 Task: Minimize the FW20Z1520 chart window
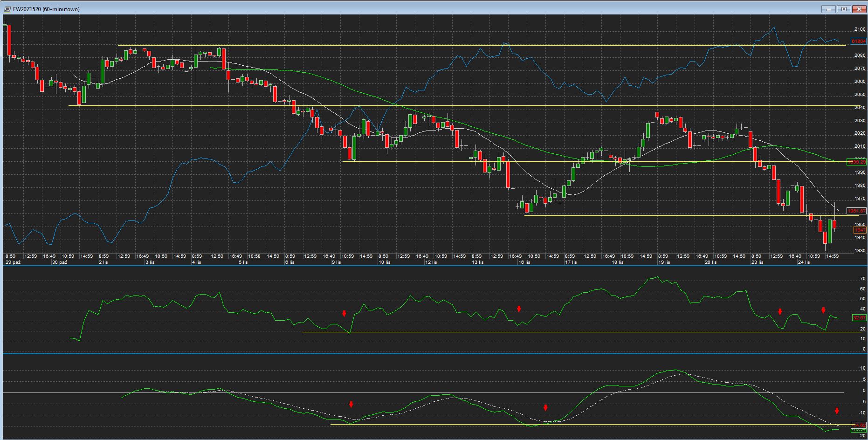coord(828,9)
